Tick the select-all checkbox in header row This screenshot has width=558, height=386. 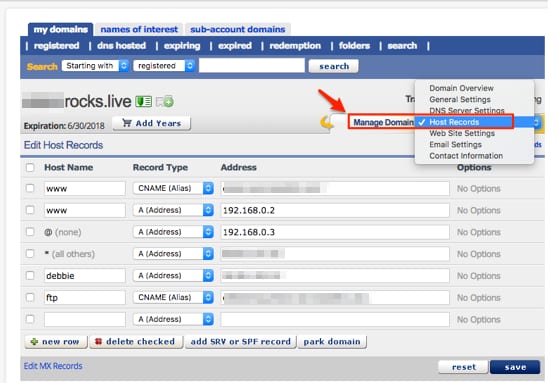30,167
